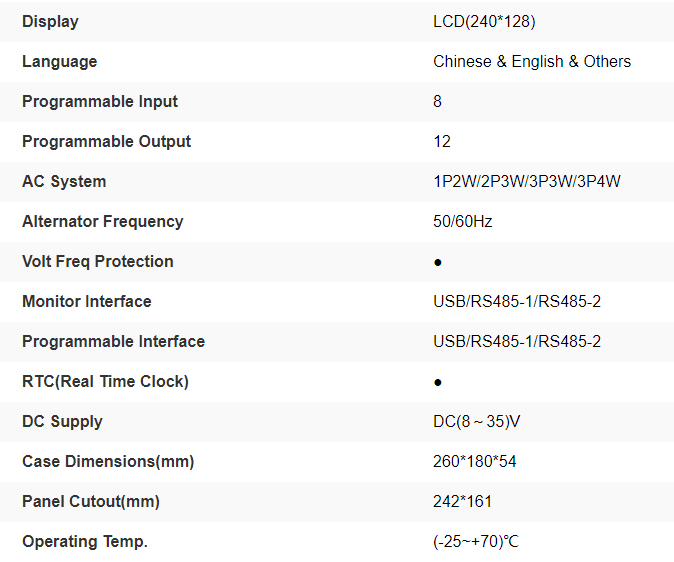Click the Programmable Output value 12

[x=442, y=141]
